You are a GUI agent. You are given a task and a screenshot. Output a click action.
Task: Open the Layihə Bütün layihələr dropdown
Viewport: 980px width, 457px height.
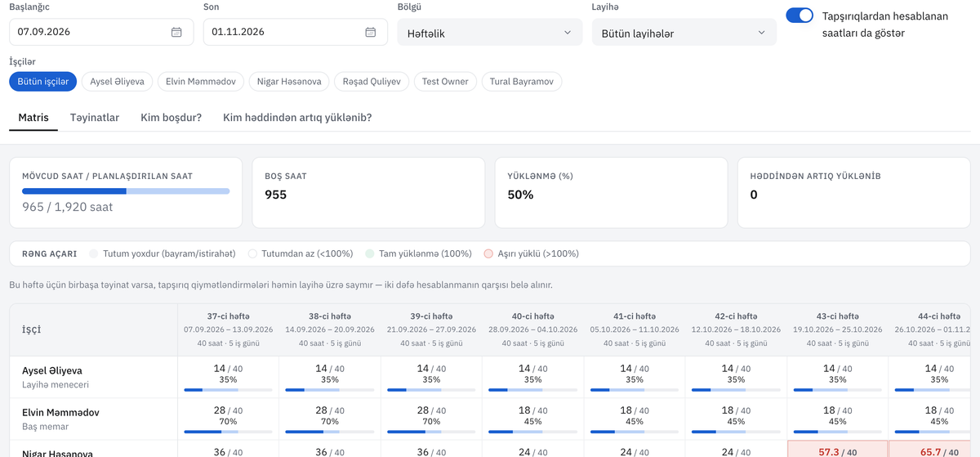pos(684,33)
